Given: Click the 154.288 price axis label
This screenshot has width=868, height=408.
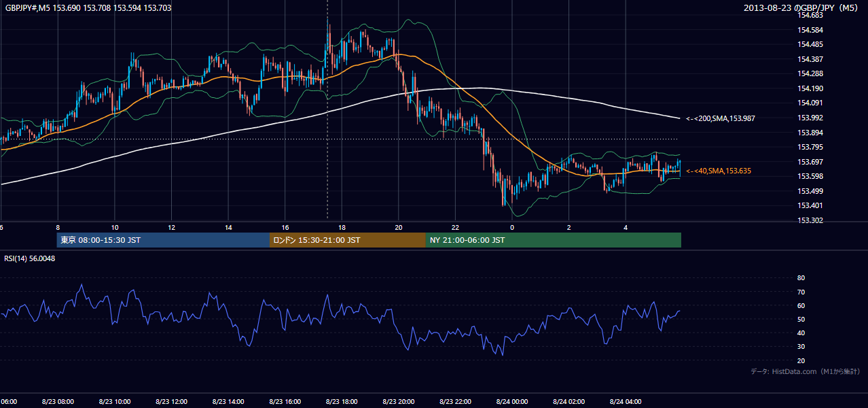Looking at the screenshot, I should click(x=810, y=73).
